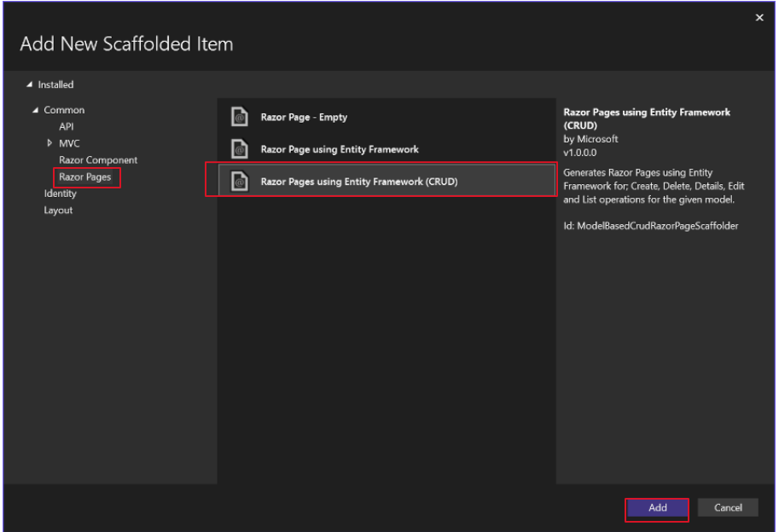Click the Razor Page using Entity Framework icon

coord(241,149)
